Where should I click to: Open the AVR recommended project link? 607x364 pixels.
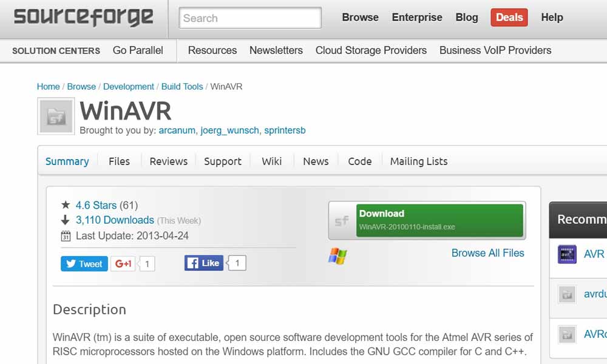click(x=594, y=254)
